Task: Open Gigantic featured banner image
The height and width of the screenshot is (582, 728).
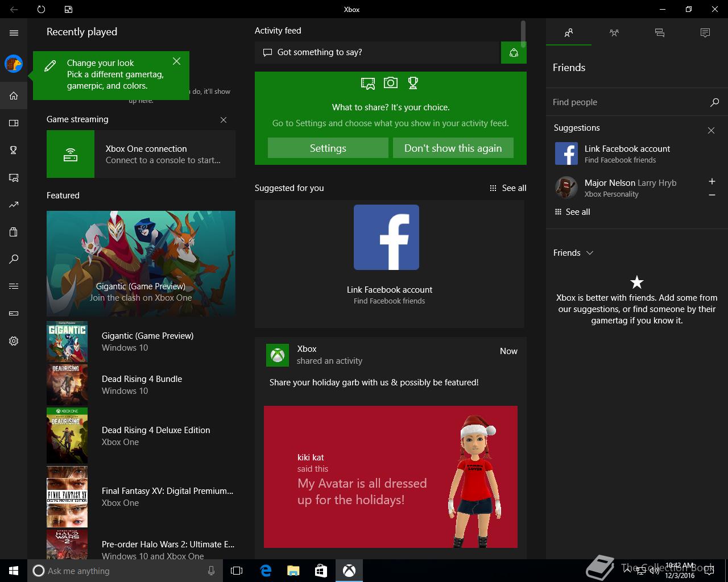Action: coord(141,264)
